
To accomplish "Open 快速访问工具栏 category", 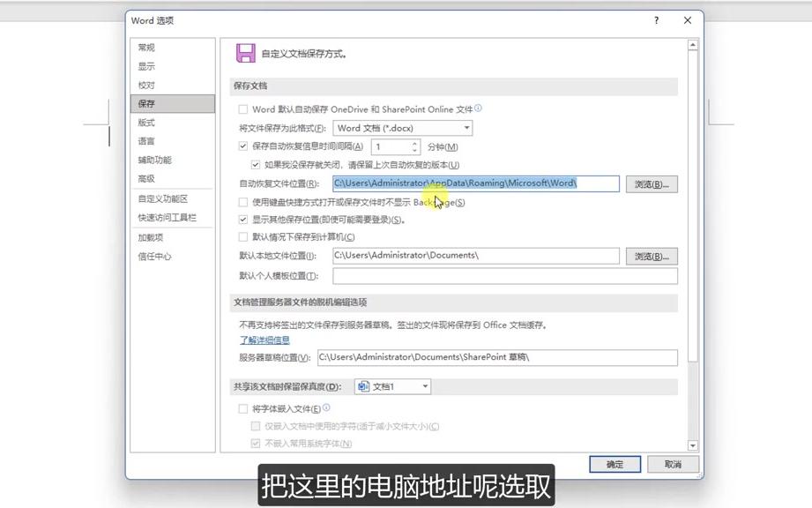I will pos(173,218).
